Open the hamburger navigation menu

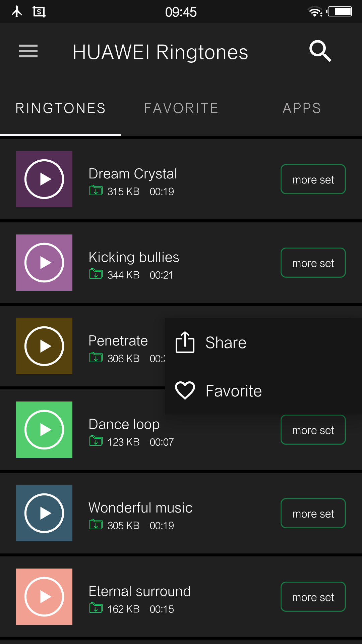coord(28,51)
